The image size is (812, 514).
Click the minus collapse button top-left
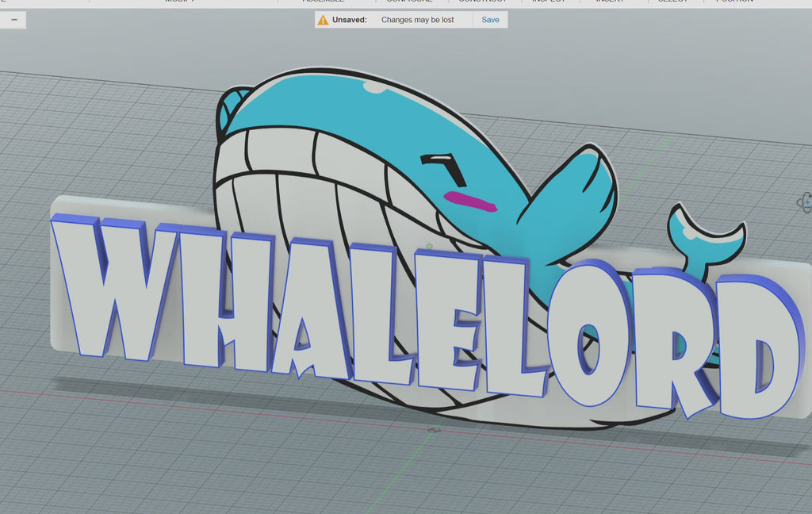point(13,19)
